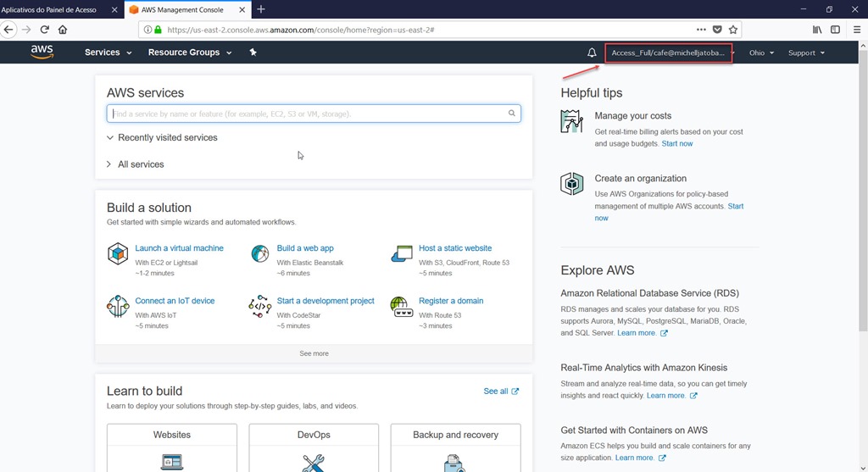The width and height of the screenshot is (868, 472).
Task: Click the secure lock icon in address bar
Action: pos(158,30)
